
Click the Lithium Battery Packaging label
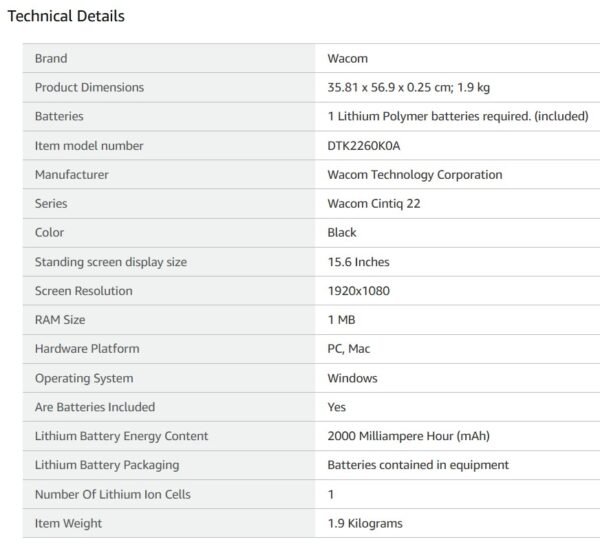[107, 465]
